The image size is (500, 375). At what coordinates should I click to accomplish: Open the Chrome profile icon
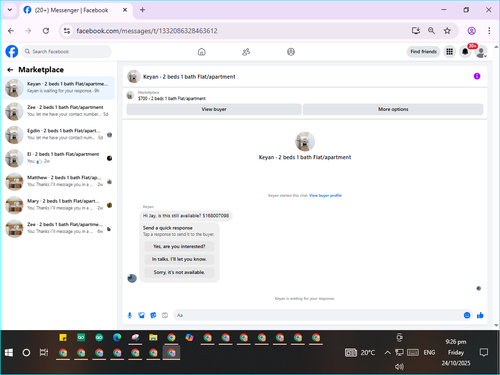471,31
